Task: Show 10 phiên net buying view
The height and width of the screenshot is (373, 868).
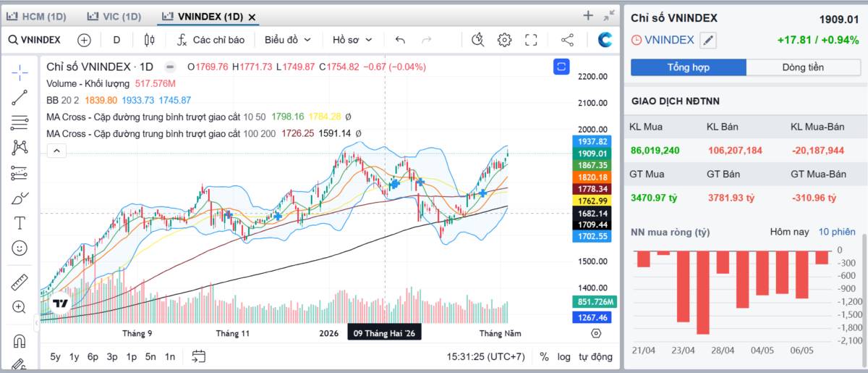Action: pyautogui.click(x=837, y=232)
